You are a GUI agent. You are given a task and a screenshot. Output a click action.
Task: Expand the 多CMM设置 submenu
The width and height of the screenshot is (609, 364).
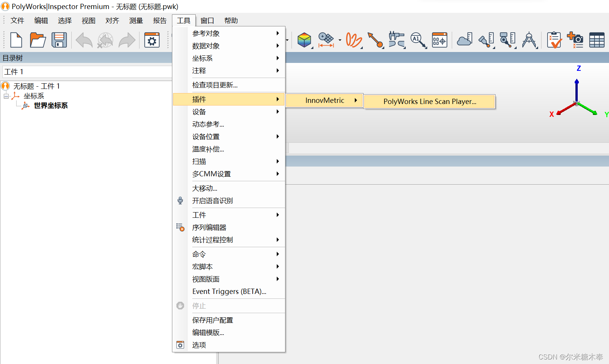tap(229, 174)
